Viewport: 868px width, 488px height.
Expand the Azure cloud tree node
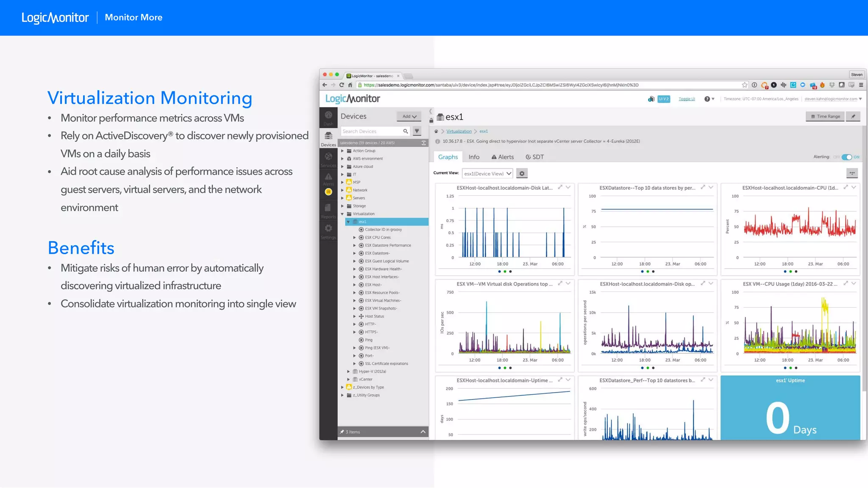tap(342, 166)
